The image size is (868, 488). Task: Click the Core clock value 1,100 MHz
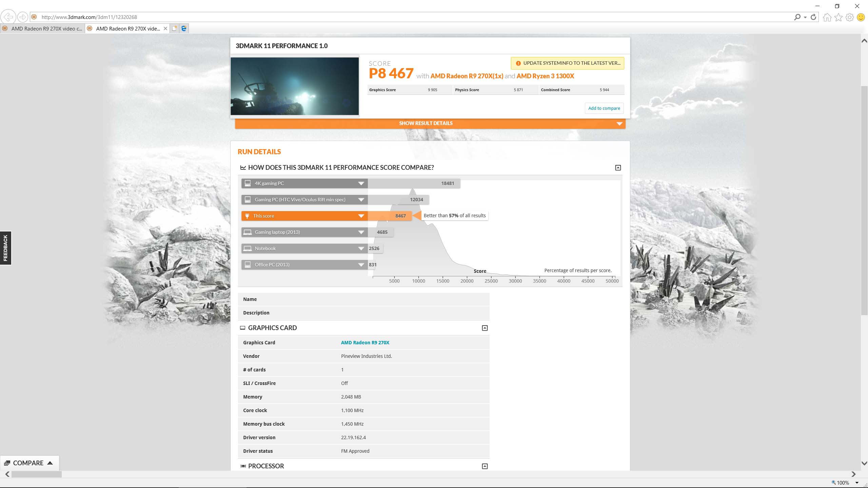(x=352, y=410)
